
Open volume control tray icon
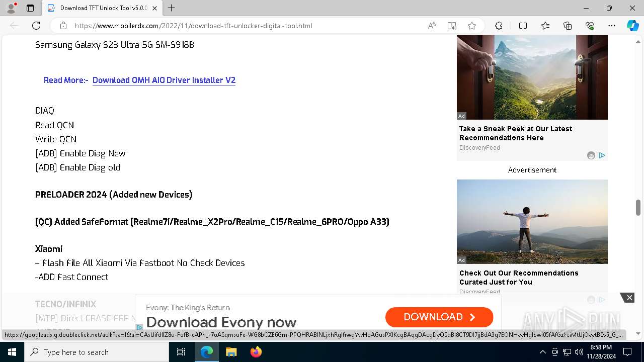[x=579, y=352]
